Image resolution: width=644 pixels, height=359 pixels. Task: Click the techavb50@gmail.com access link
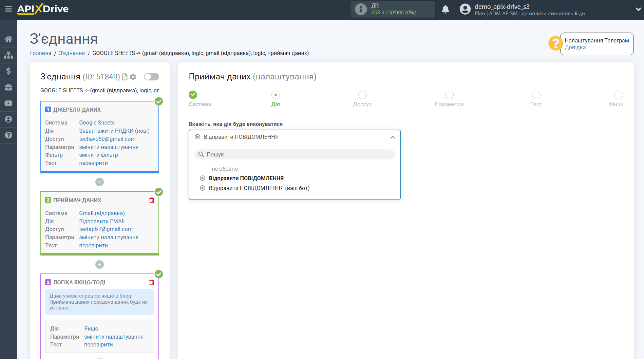pos(107,139)
